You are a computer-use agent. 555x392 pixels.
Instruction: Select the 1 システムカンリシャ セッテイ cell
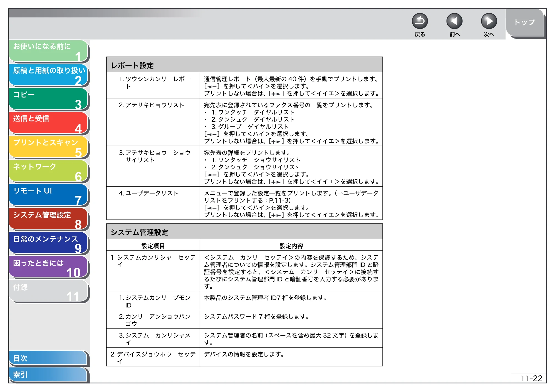pos(153,271)
